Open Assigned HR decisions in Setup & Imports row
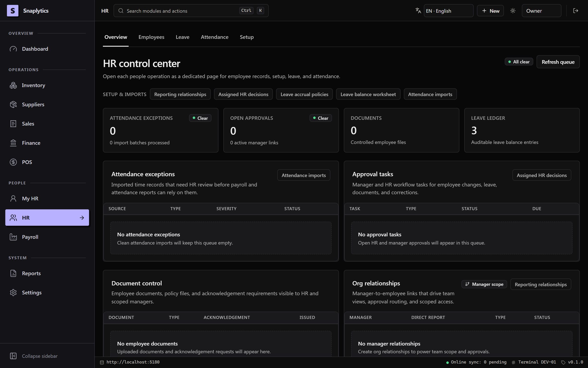Viewport: 588px width, 368px height. coord(243,95)
